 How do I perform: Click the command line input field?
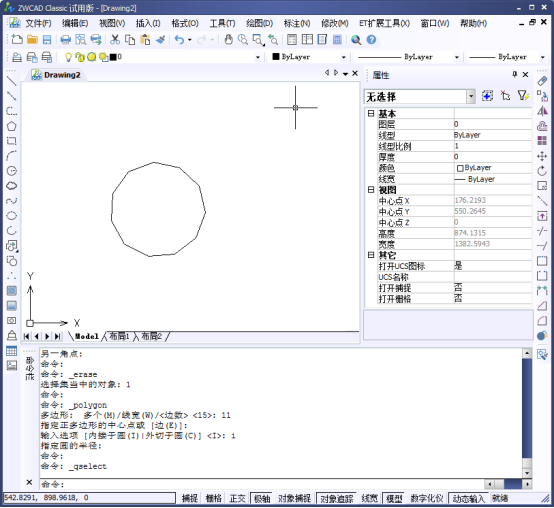coord(262,484)
